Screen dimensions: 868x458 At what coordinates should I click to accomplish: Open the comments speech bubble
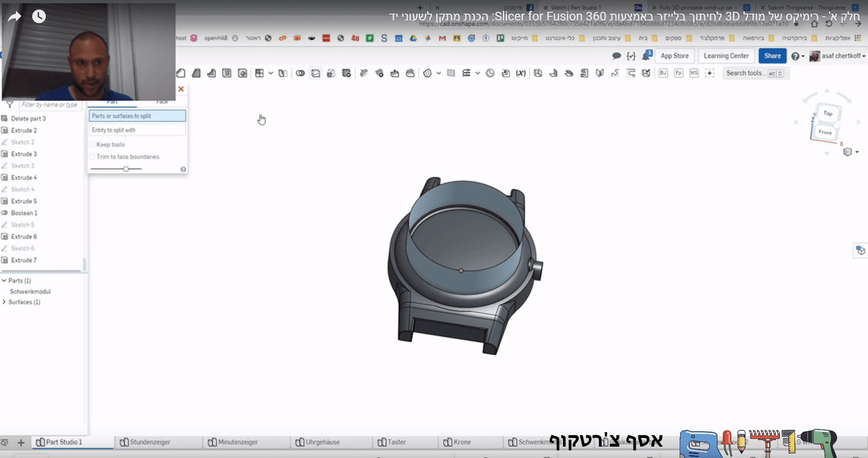(x=616, y=56)
